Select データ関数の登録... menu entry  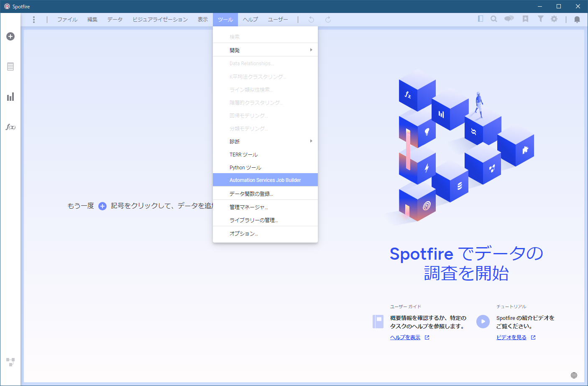coord(265,194)
